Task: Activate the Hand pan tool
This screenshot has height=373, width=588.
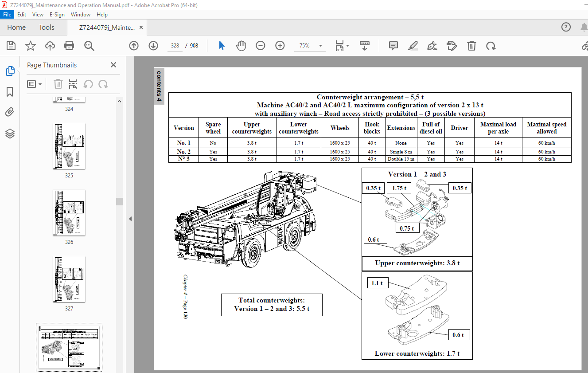Action: tap(241, 46)
